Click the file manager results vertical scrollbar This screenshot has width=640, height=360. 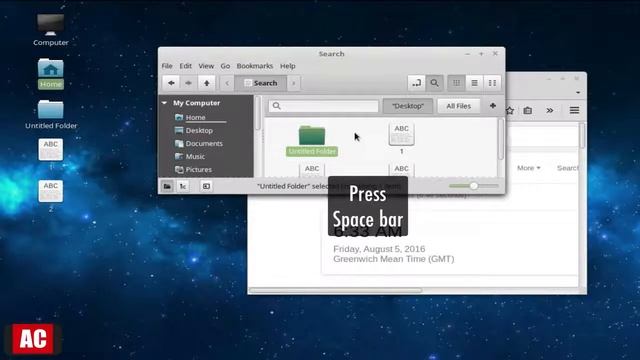[500, 139]
